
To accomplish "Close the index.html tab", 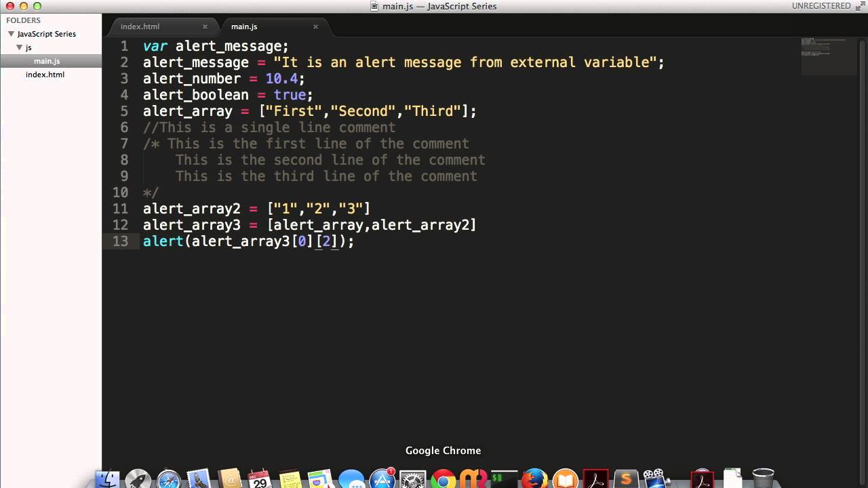I will (x=205, y=26).
